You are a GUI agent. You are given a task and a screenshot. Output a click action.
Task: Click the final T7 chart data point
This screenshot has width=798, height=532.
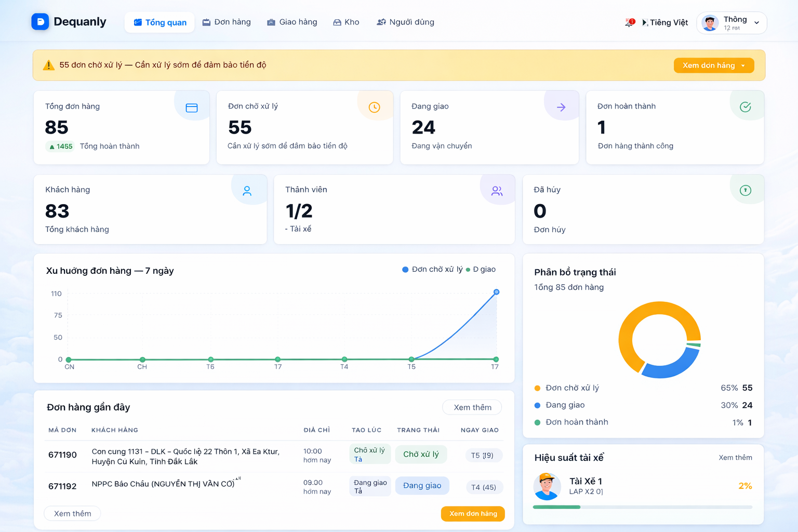tap(496, 292)
